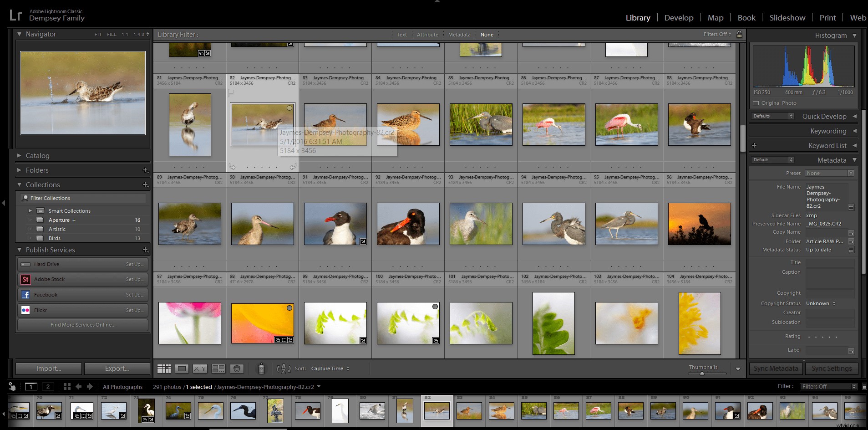Switch to Grid view in the toolbar

[x=164, y=369]
